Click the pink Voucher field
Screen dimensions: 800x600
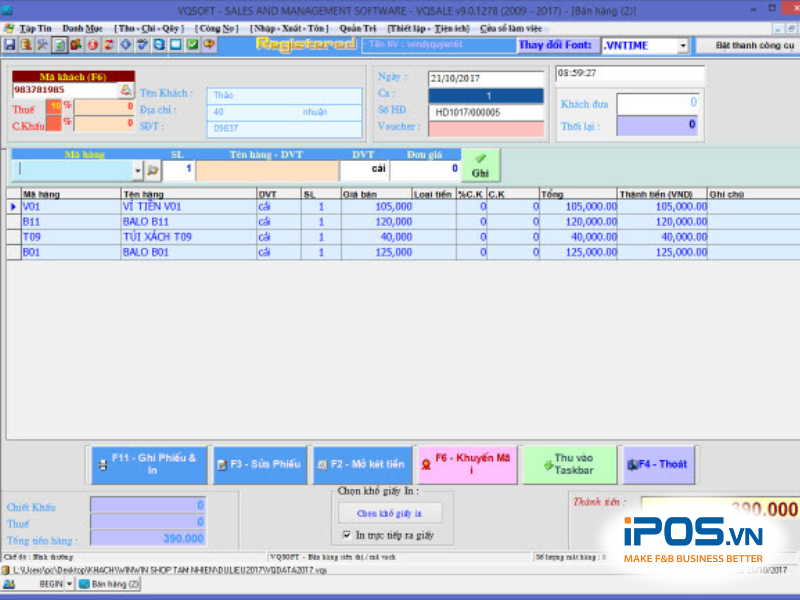click(486, 128)
